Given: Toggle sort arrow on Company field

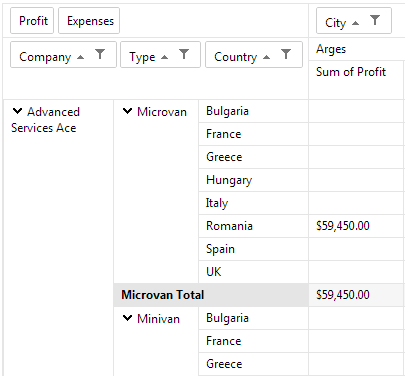Looking at the screenshot, I should [80, 57].
